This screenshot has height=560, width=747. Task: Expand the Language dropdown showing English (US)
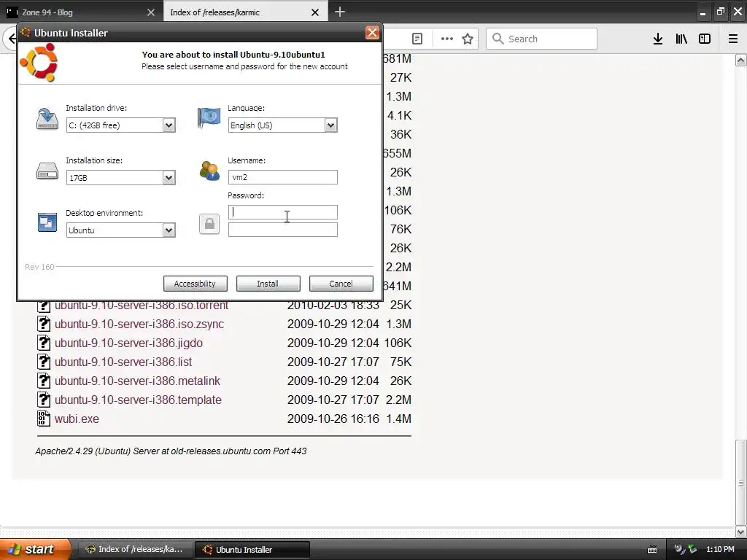(282, 125)
